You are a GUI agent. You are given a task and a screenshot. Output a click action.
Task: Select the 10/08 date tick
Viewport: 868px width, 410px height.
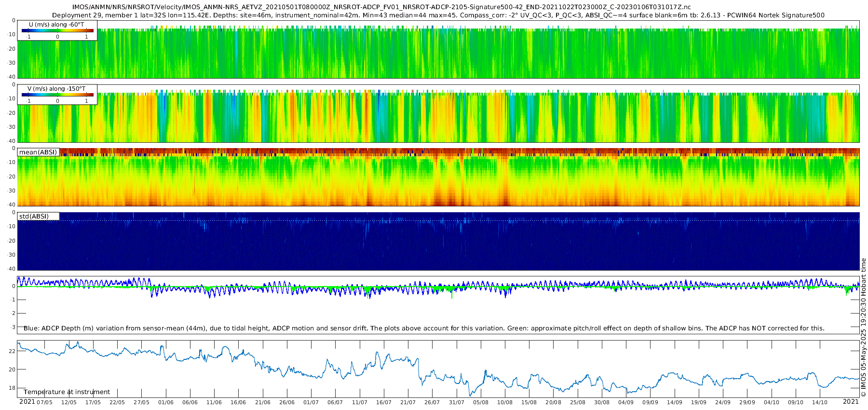click(x=505, y=403)
